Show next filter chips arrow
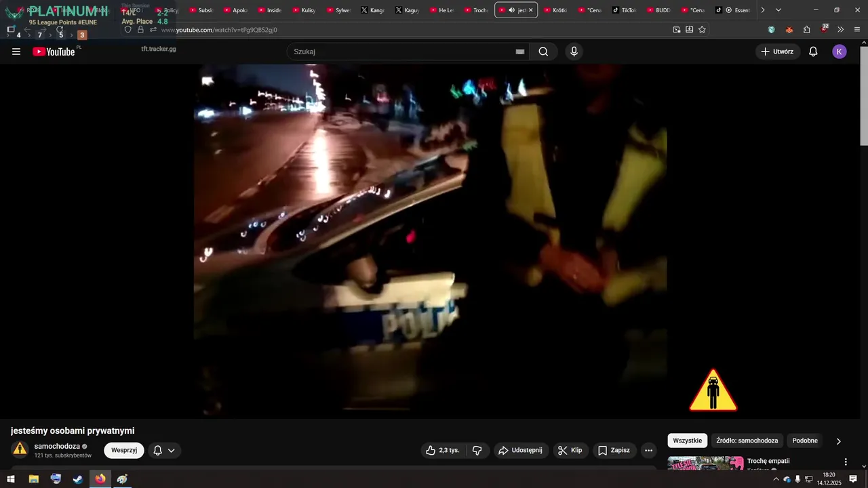The image size is (868, 488). tap(838, 441)
